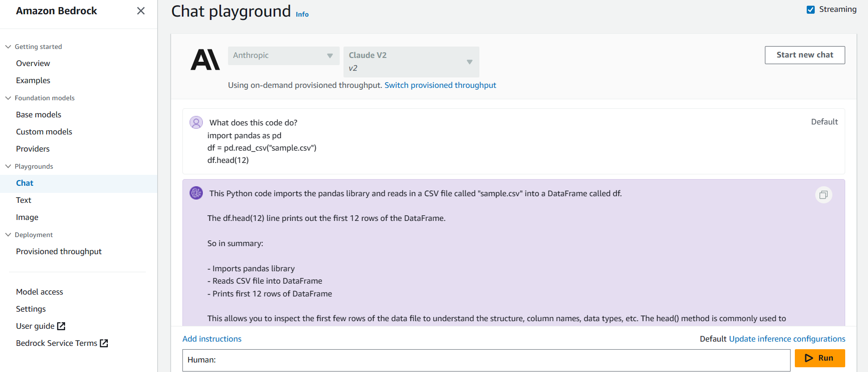The height and width of the screenshot is (372, 868).
Task: Click the 'df.head(12)' line in the user message
Action: pos(228,160)
